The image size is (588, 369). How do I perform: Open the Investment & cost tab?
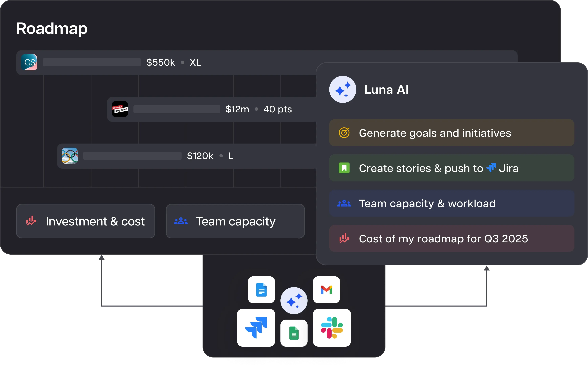(x=86, y=221)
